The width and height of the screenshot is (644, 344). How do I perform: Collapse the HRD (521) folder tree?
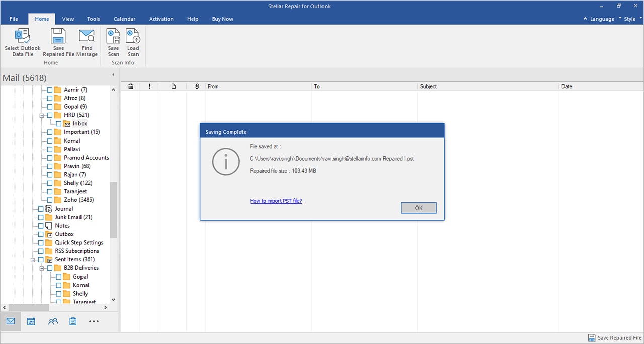[x=42, y=115]
